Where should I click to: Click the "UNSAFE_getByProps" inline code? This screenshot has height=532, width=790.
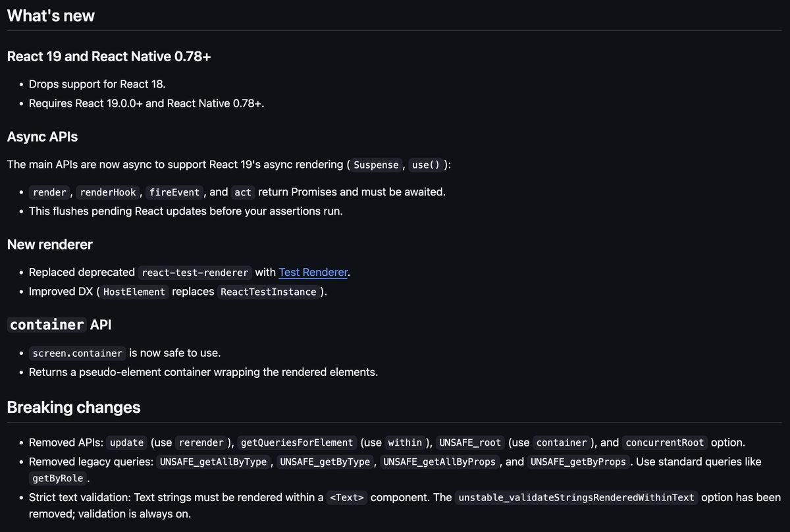579,462
